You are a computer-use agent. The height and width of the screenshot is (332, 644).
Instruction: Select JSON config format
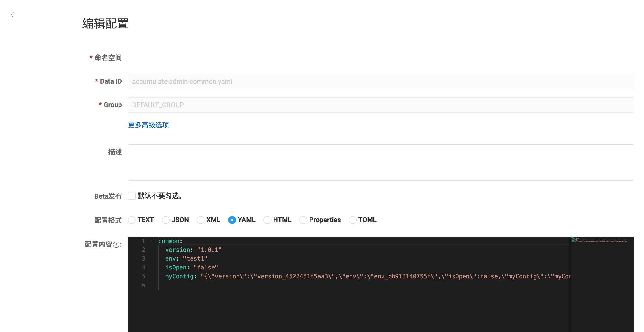click(x=166, y=220)
